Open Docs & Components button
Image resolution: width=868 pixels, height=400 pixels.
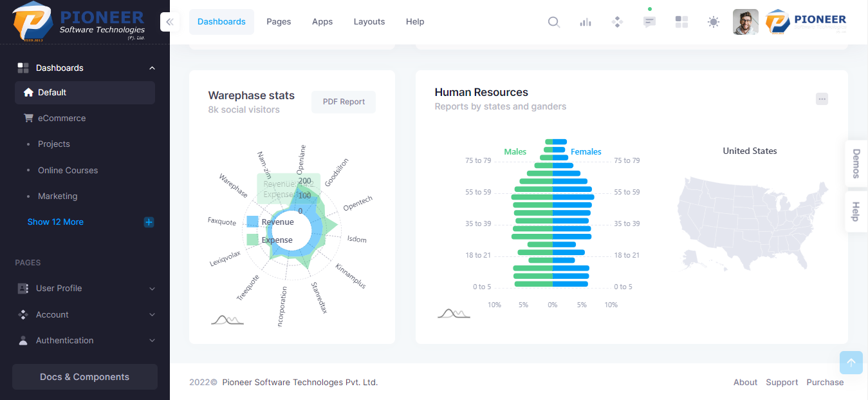click(x=85, y=377)
